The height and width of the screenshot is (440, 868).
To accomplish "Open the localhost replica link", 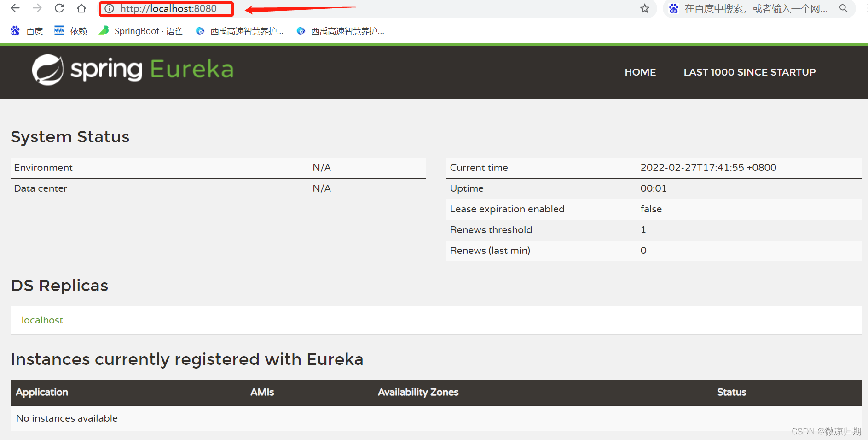I will (42, 320).
